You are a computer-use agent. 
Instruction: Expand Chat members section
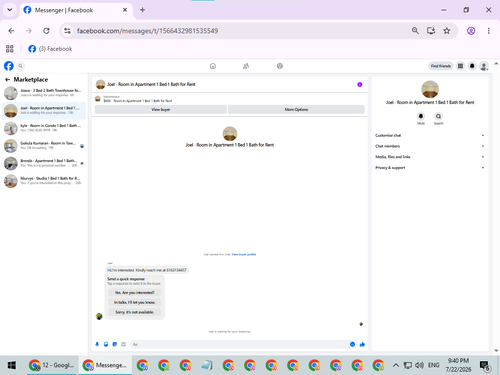(x=430, y=146)
